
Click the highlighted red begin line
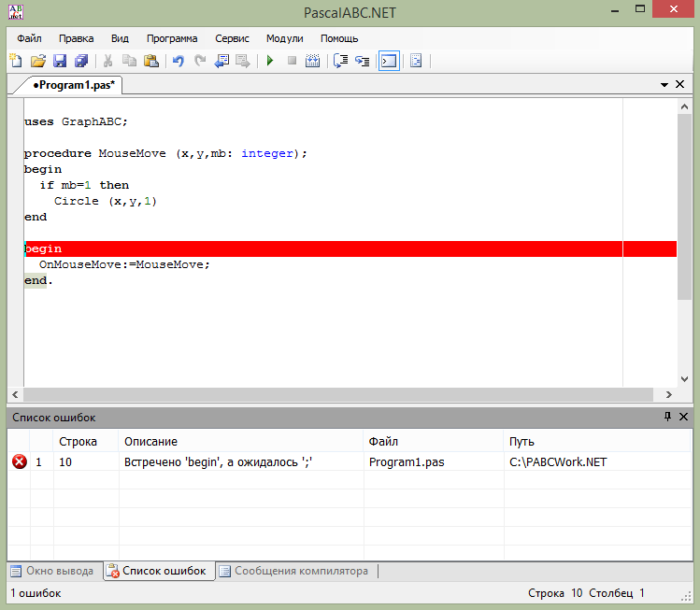[x=350, y=248]
